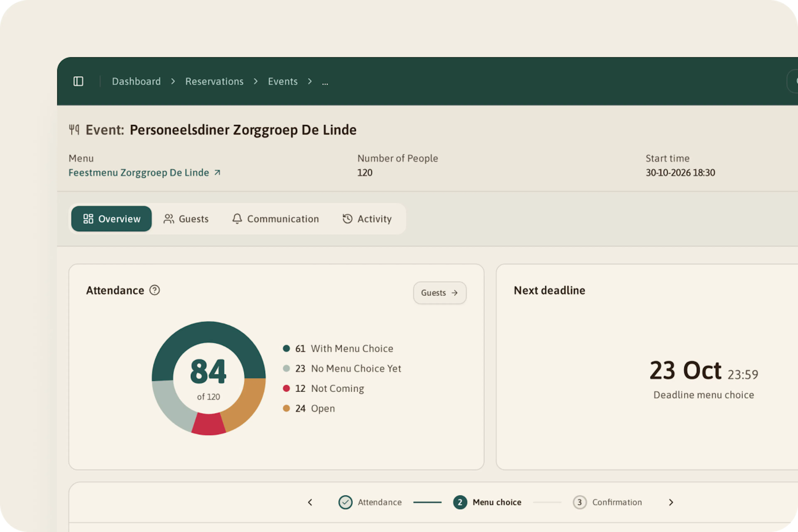Click the chevron after Dashboard breadcrumb
This screenshot has height=532, width=798.
tap(173, 81)
